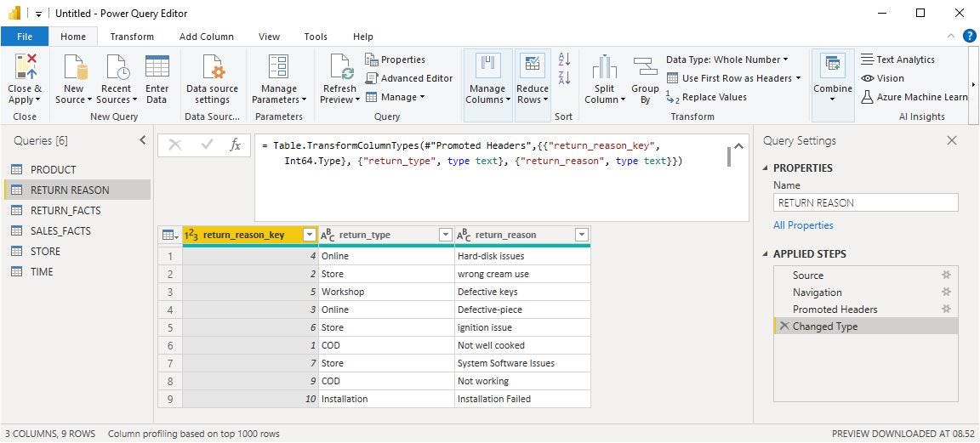980x443 pixels.
Task: Collapse the PROPERTIES section
Action: tap(766, 168)
